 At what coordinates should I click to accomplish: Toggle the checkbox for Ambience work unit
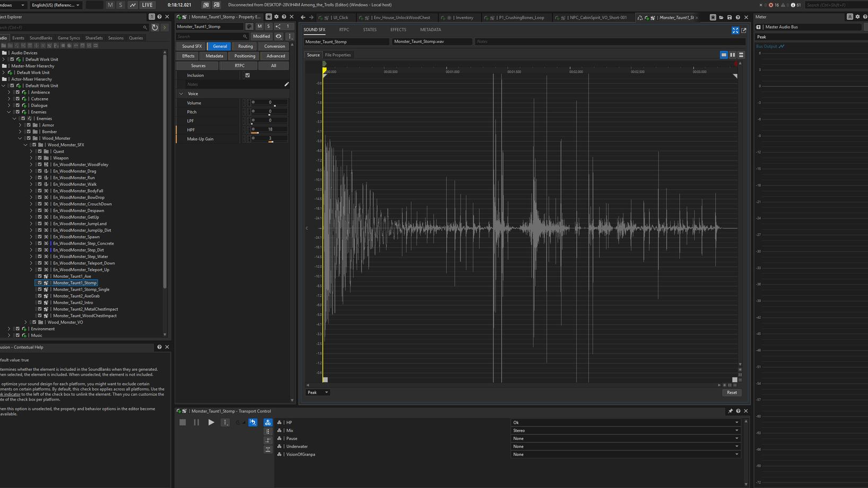[18, 92]
